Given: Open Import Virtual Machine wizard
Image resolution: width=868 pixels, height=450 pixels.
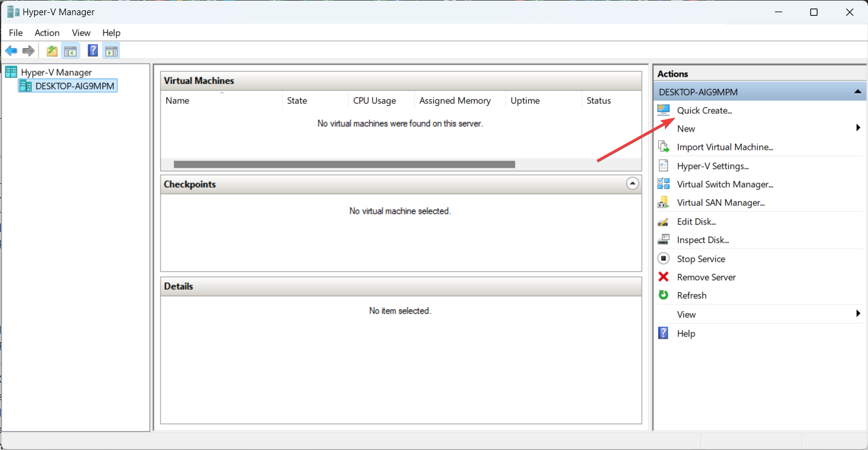Looking at the screenshot, I should (724, 147).
